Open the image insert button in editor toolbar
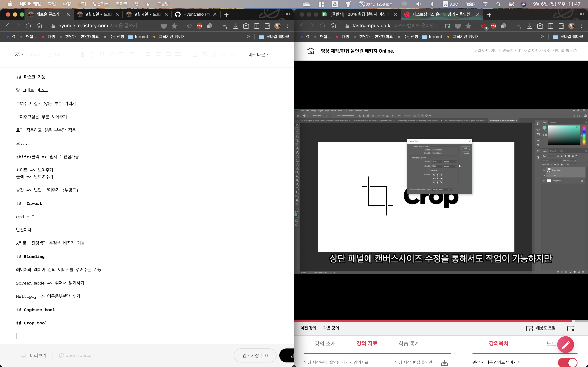Viewport: 588px width, 367px height. tap(17, 55)
